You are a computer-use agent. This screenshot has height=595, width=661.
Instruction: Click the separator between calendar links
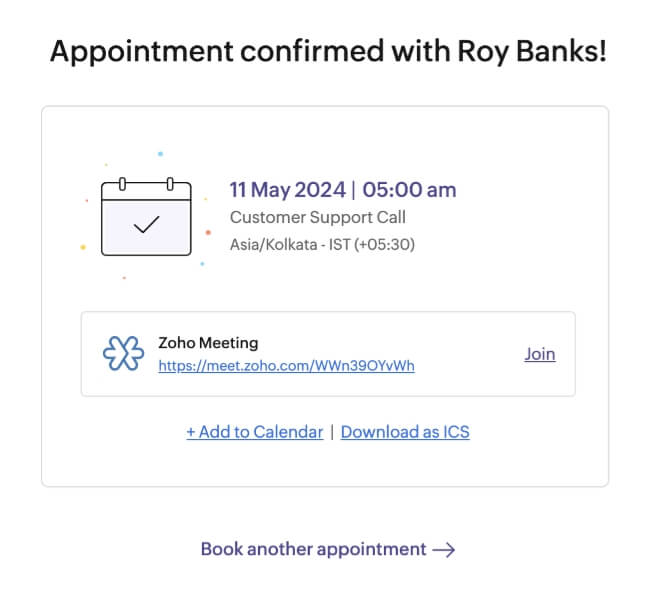pos(332,432)
